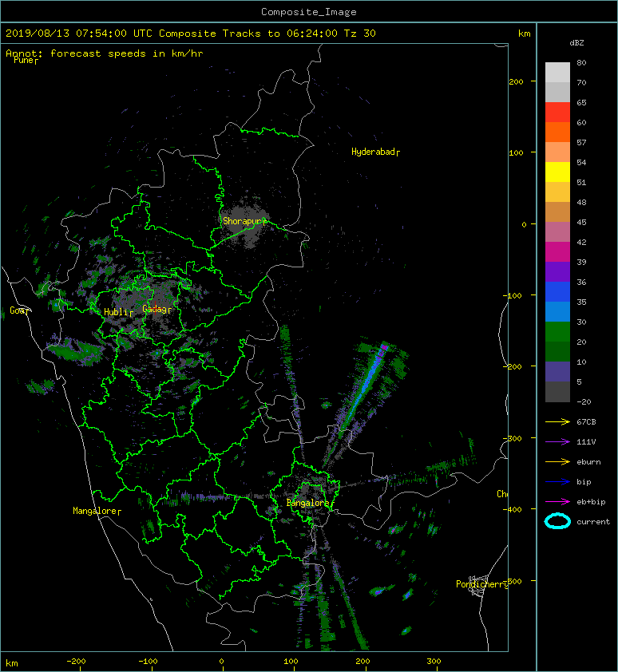The width and height of the screenshot is (618, 672).
Task: Click the 'km' unit label at bottom left
Action: pos(12,663)
